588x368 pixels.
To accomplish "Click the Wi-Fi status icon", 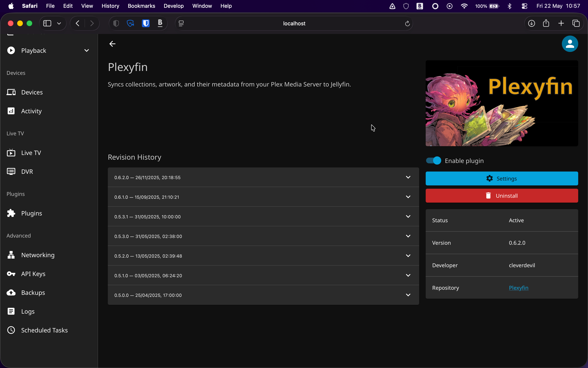I will [x=464, y=6].
